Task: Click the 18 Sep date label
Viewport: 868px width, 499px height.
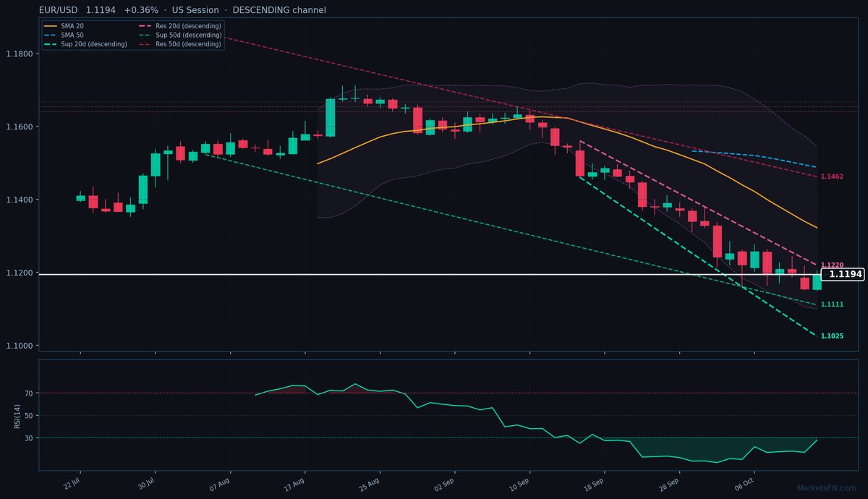Action: click(595, 485)
